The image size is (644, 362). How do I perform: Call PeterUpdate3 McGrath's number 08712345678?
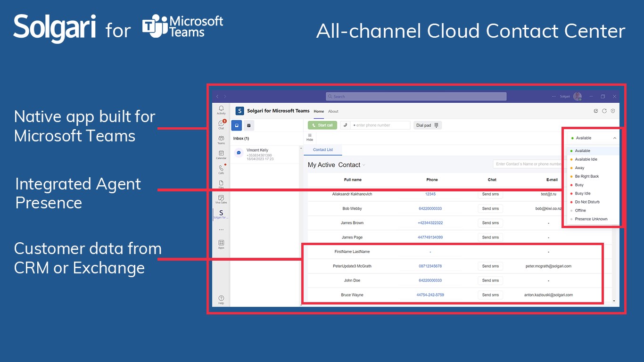point(430,266)
